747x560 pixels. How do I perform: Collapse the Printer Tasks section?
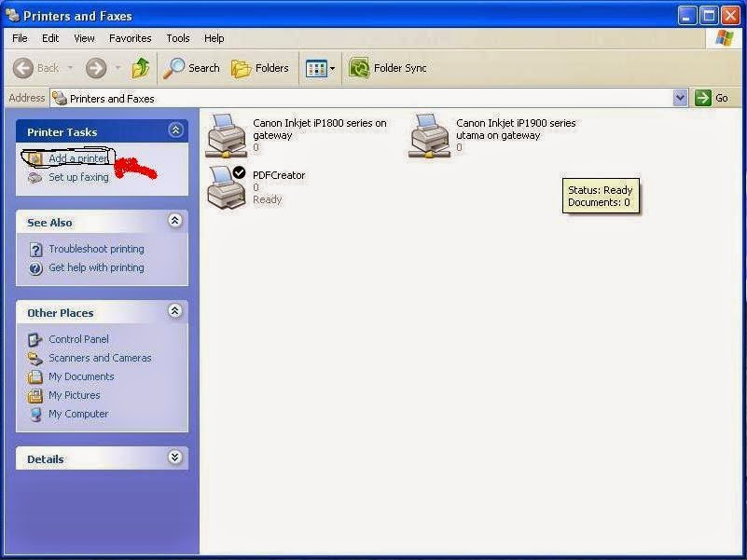pos(175,130)
